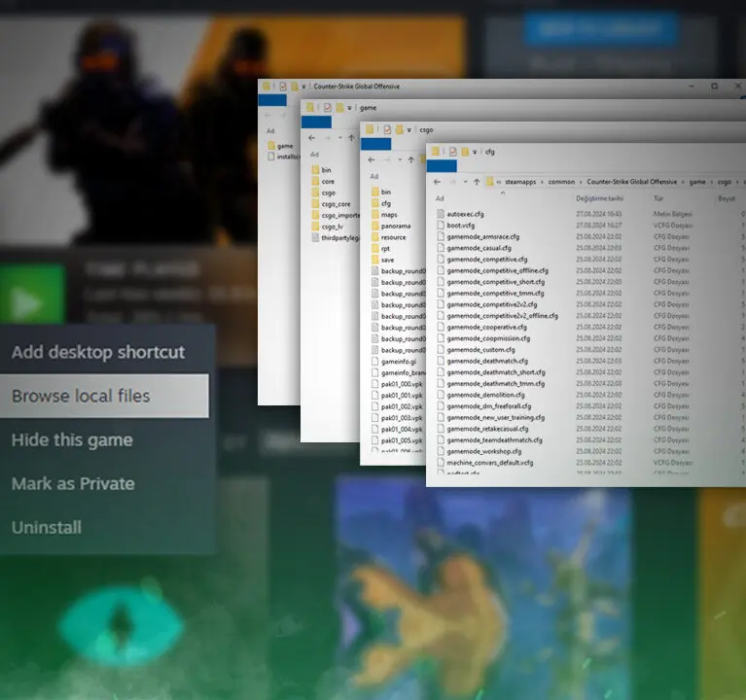
Task: Select gamemode_custom.cfg file
Action: 476,350
